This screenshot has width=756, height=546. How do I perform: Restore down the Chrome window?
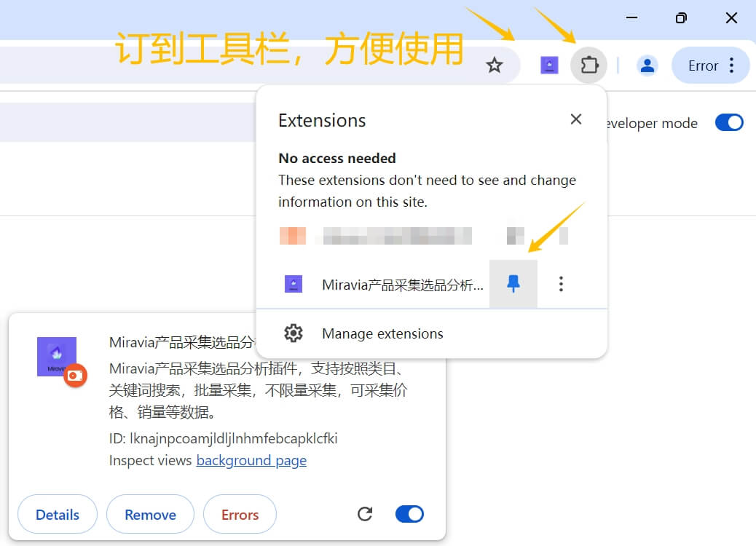point(681,17)
